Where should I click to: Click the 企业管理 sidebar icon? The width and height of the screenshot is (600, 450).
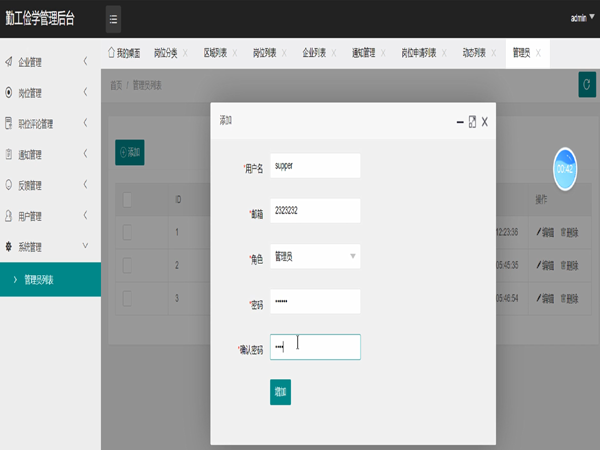9,62
